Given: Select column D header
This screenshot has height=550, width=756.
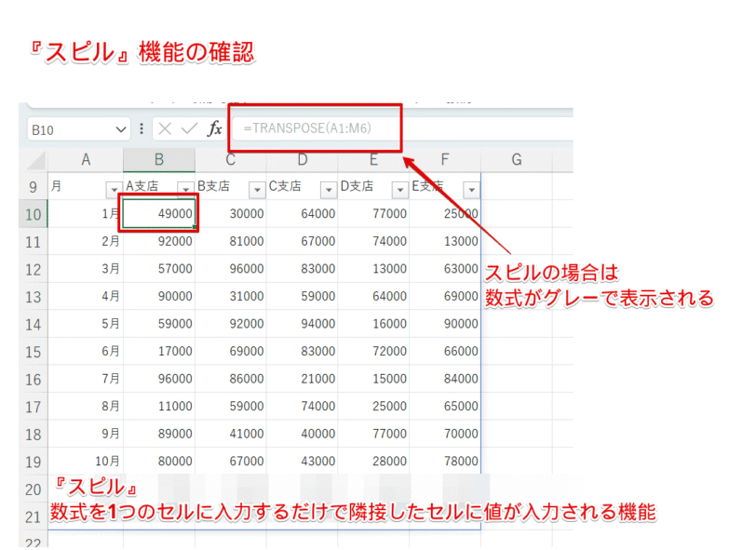Looking at the screenshot, I should pos(303,159).
